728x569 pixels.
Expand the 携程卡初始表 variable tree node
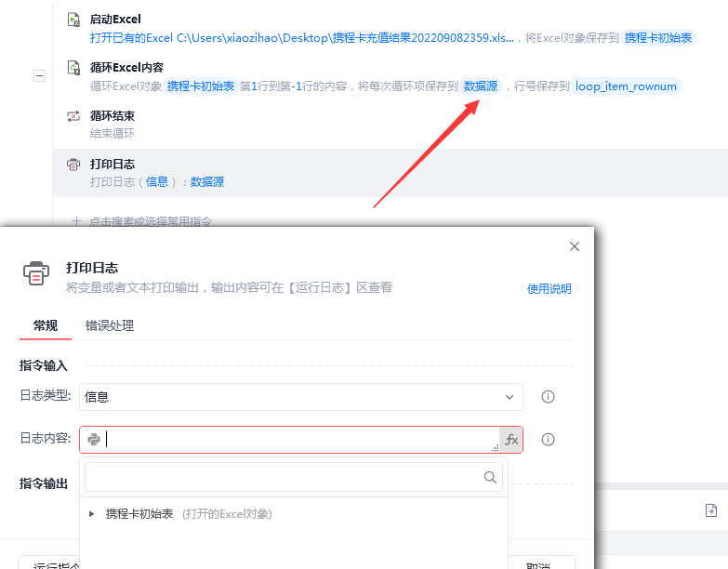click(x=91, y=514)
